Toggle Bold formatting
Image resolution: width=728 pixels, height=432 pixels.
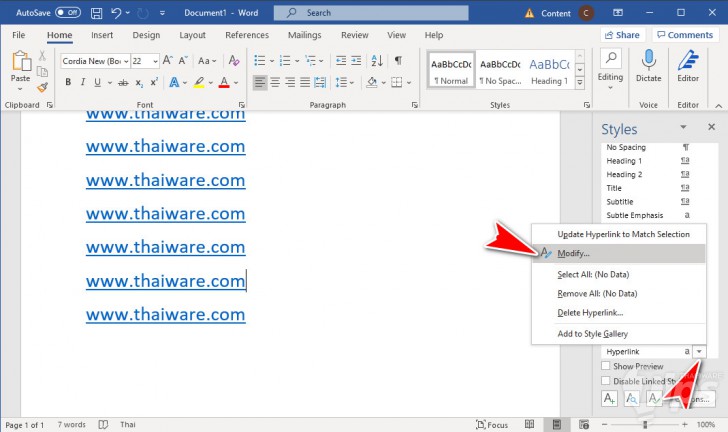click(68, 83)
